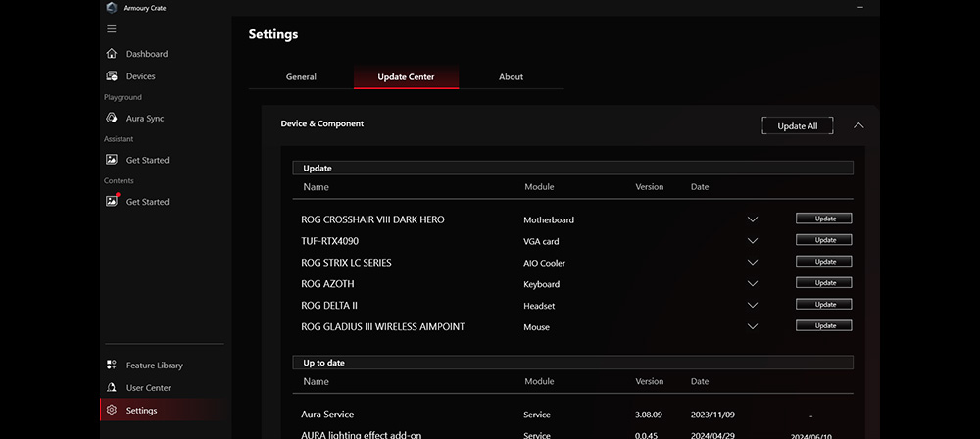The width and height of the screenshot is (980, 439).
Task: Click the Keyboard module cell
Action: tap(541, 284)
